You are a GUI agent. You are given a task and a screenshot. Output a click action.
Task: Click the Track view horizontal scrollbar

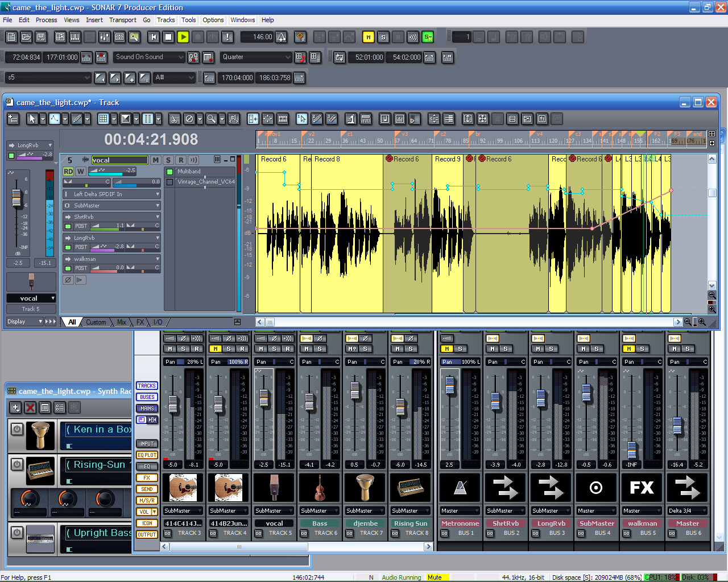469,322
